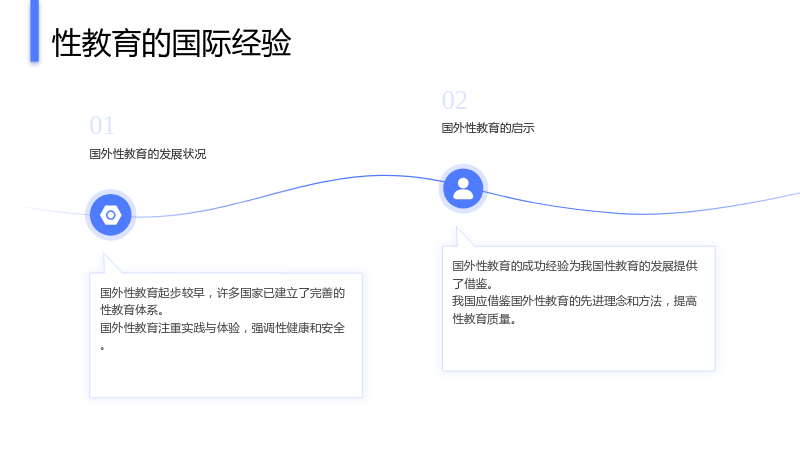
Task: Click the line 性教育质量。 in right box
Action: (x=484, y=319)
